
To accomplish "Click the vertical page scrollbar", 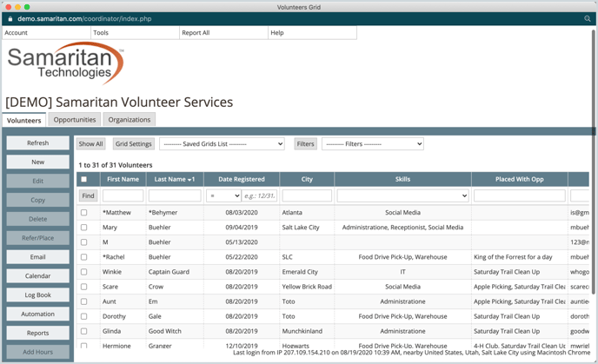I will coord(594,87).
